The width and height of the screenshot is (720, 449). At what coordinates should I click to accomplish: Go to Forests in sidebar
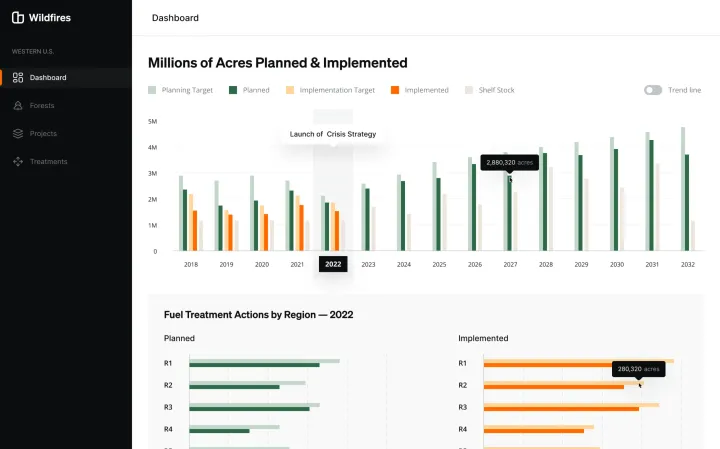[42, 106]
